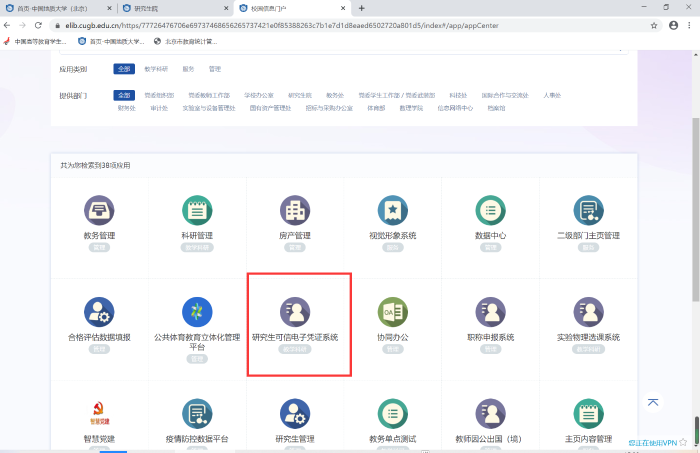
Task: Switch to the 中国地质大学 homepage tab
Action: click(60, 8)
